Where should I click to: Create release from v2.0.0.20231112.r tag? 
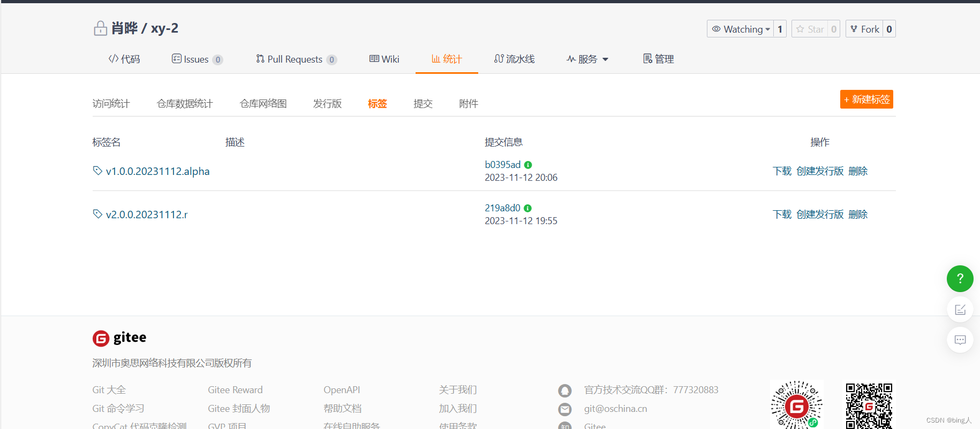coord(820,215)
